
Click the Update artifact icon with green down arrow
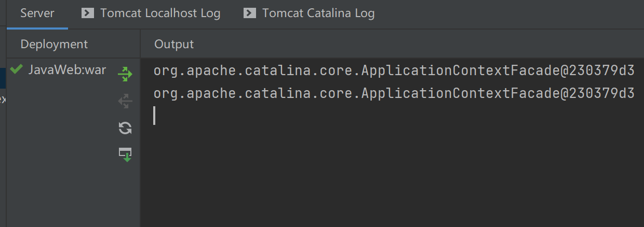point(125,154)
